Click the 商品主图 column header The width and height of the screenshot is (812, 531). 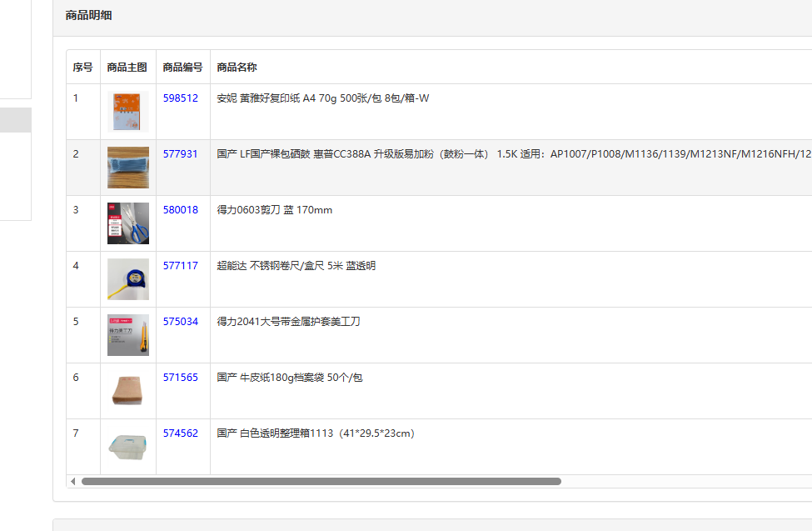pos(127,68)
